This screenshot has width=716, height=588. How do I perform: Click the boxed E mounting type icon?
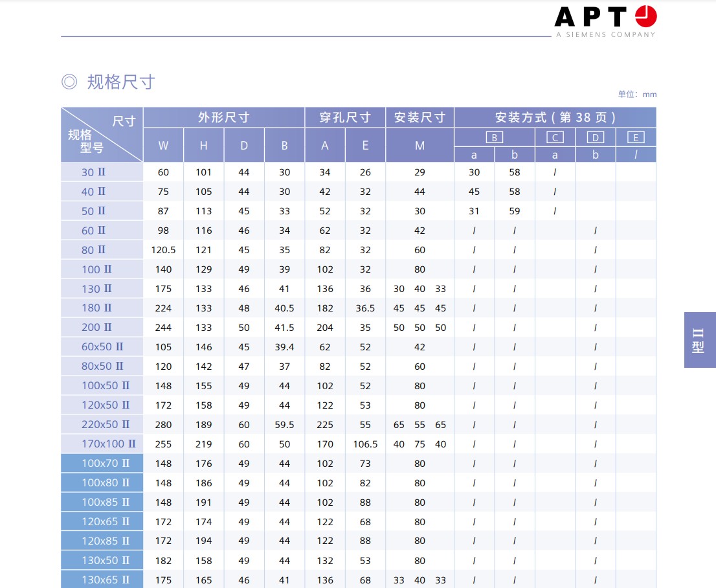636,137
